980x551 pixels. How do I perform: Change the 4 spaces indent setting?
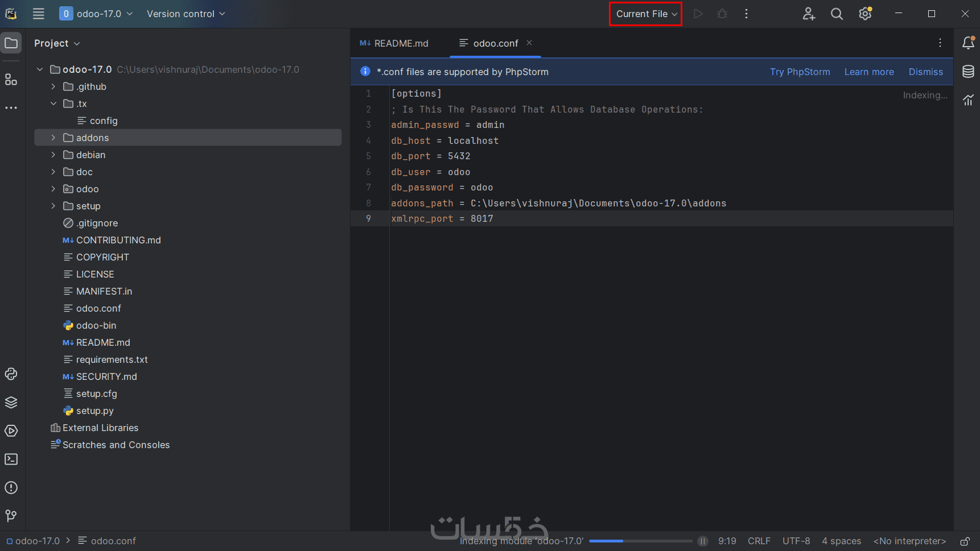(x=841, y=541)
